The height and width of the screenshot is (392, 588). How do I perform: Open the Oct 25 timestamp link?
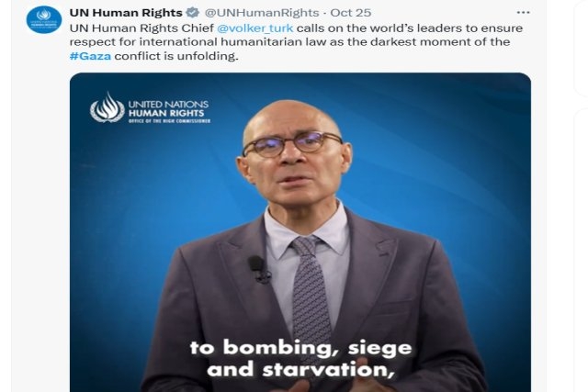[351, 12]
